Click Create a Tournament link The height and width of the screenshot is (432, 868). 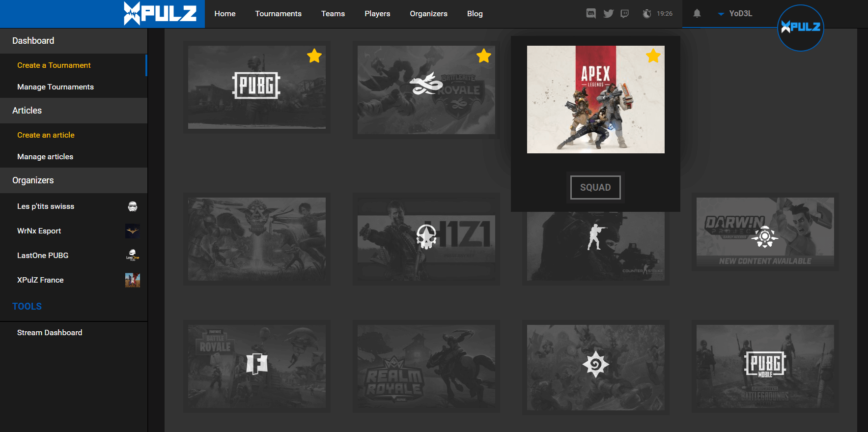[54, 65]
